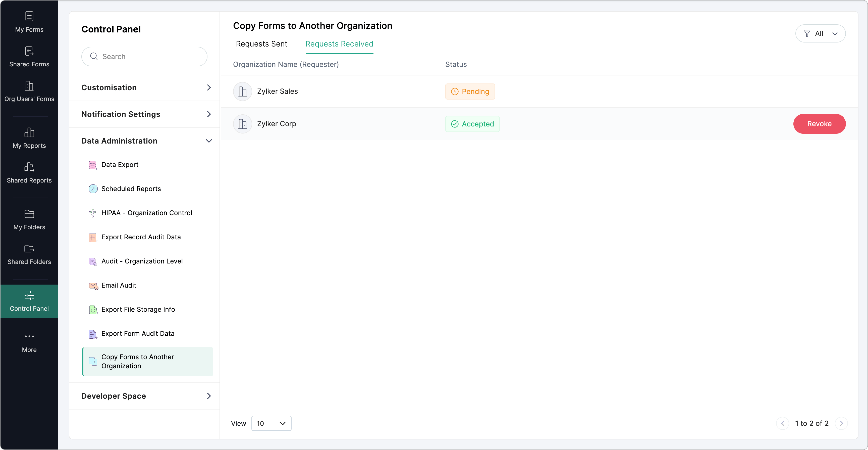This screenshot has width=868, height=450.
Task: Go to next page arrow
Action: 841,423
